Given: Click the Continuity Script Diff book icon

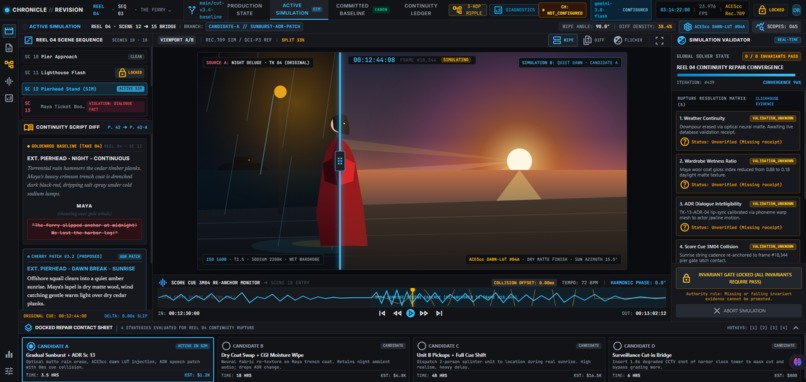Looking at the screenshot, I should tap(28, 127).
